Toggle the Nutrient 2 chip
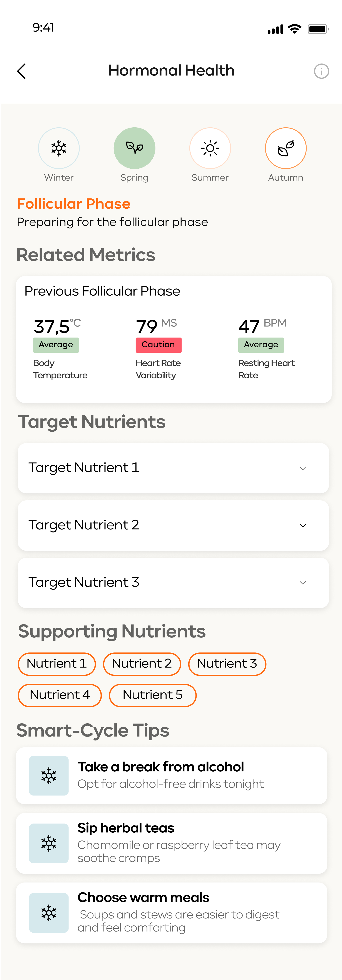 pos(142,664)
